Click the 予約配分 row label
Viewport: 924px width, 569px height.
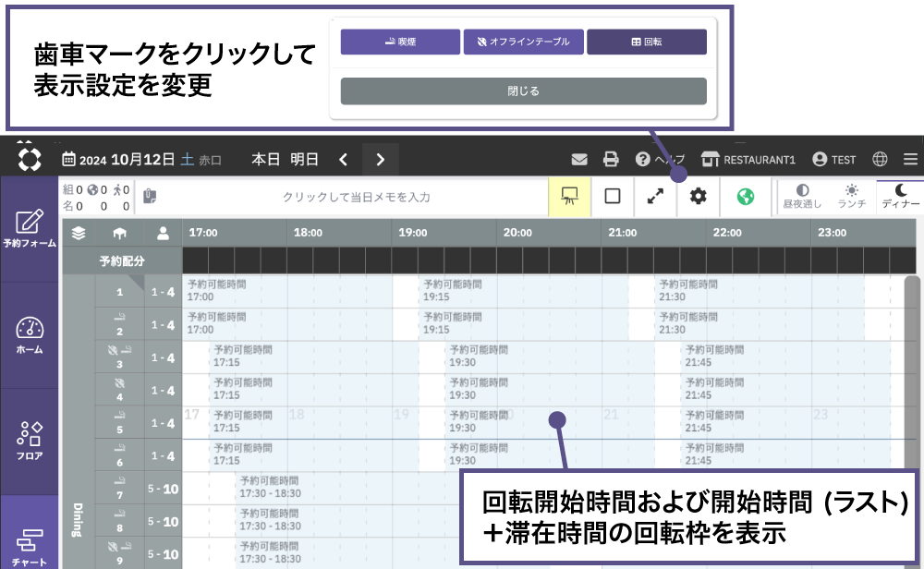pos(122,260)
